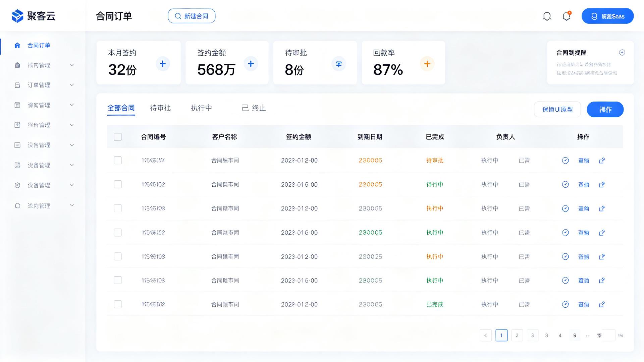Screen dimensions: 644x362
Task: Expand the 设务管理 chevron
Action: click(x=72, y=145)
